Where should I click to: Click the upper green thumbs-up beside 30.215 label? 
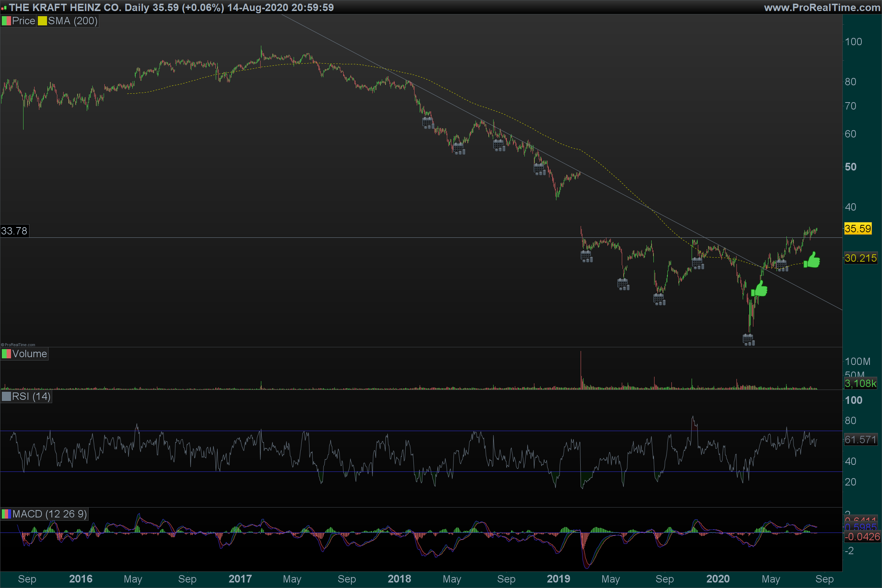coord(812,260)
